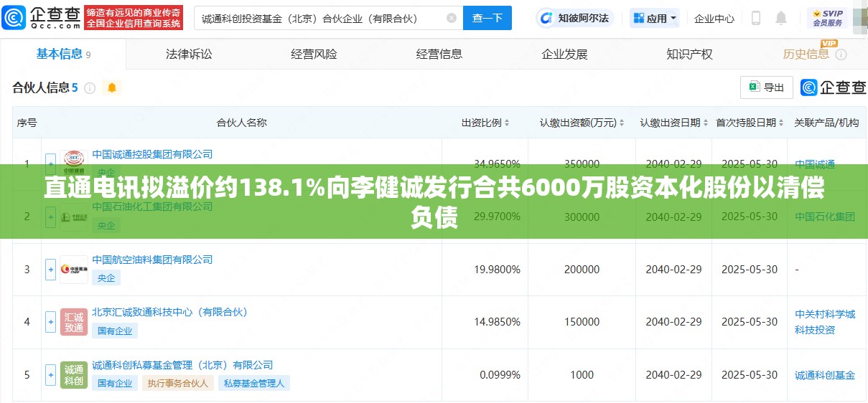Viewport: 868px width, 403px height.
Task: Click the 查一下 search button
Action: point(487,18)
